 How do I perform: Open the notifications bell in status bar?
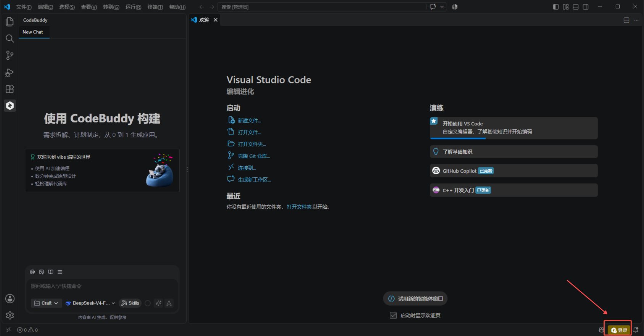[636, 330]
